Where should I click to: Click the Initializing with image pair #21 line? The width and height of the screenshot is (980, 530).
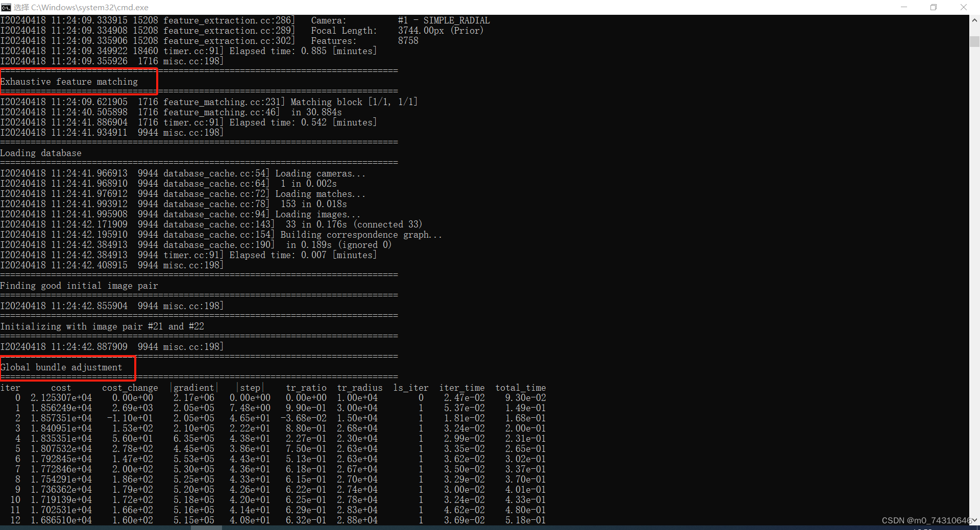(102, 326)
